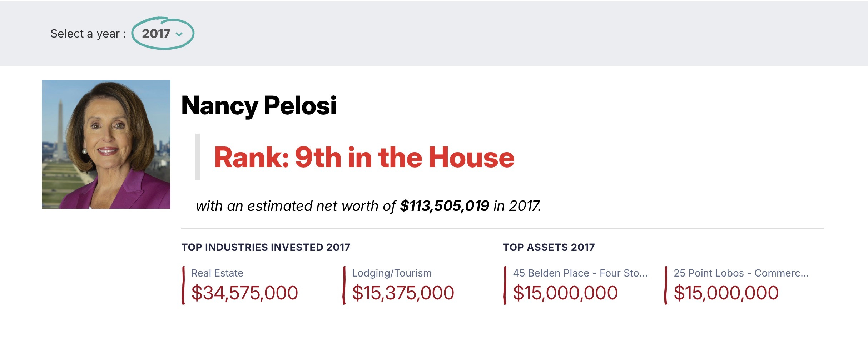The height and width of the screenshot is (338, 868).
Task: Click the red bar beside 25 Point Lobos
Action: [666, 285]
